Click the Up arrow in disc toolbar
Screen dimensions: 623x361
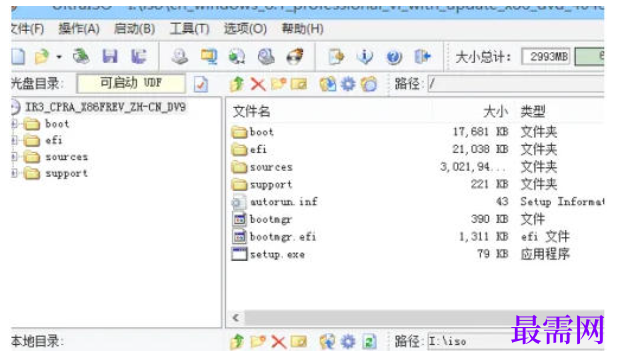[x=237, y=84]
